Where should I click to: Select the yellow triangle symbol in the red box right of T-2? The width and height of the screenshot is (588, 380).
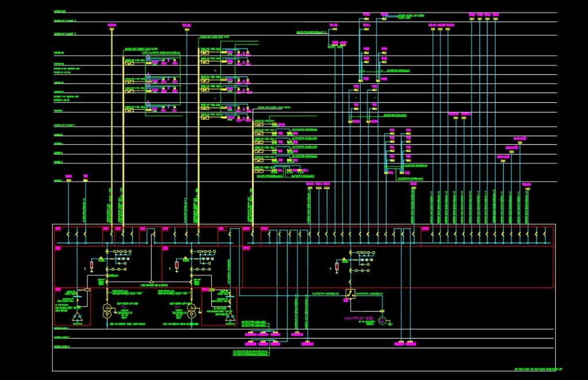[x=230, y=317]
